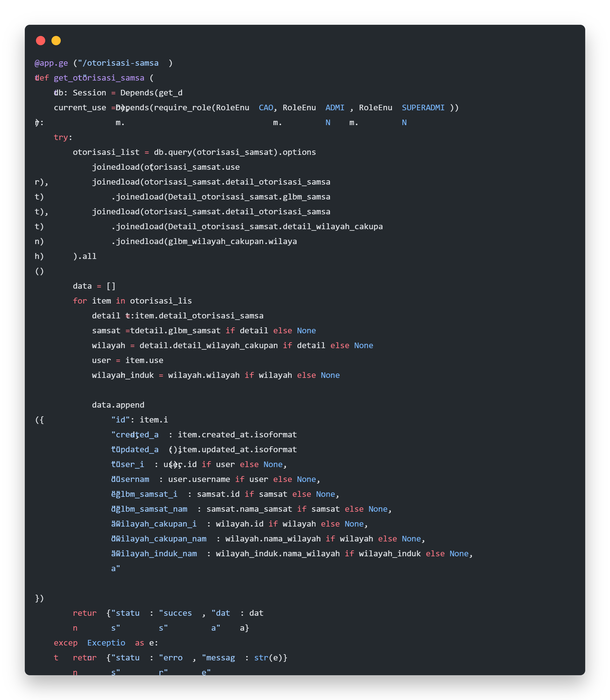Click the yellow window dot
610x700 pixels.
(x=56, y=41)
